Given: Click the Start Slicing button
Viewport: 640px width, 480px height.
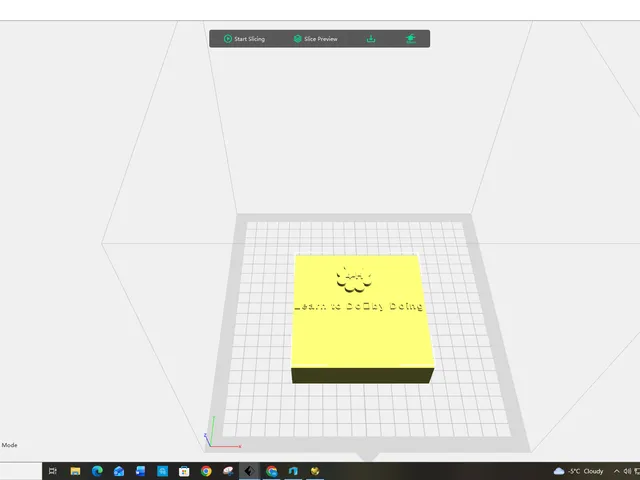Looking at the screenshot, I should pyautogui.click(x=244, y=39).
